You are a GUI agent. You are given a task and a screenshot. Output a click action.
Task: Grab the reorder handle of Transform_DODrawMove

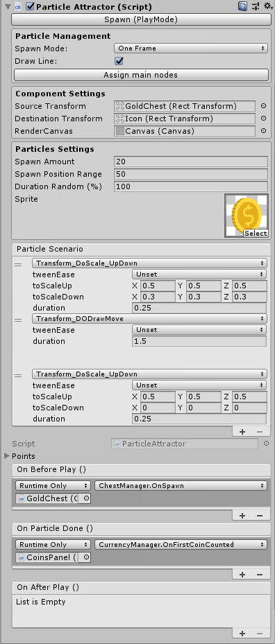[x=18, y=320]
